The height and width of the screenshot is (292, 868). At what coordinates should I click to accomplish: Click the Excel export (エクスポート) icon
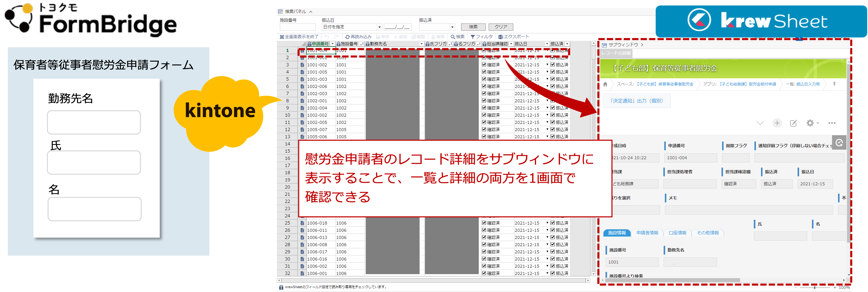(501, 37)
